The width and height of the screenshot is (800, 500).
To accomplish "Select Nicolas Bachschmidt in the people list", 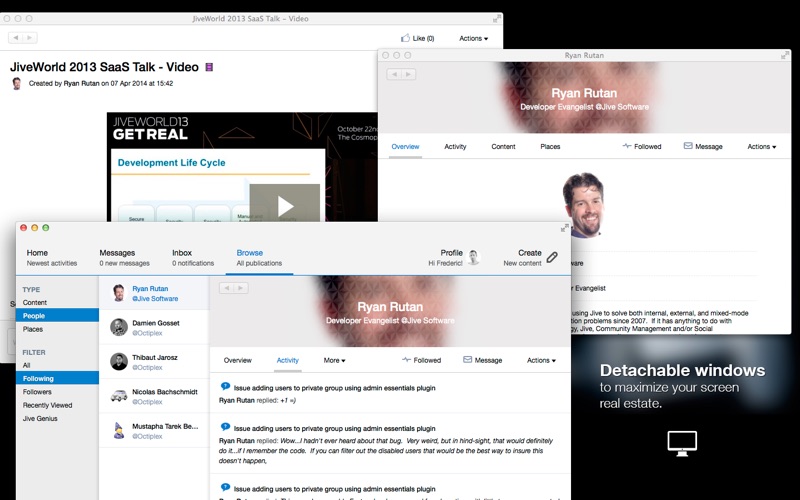I will (154, 396).
